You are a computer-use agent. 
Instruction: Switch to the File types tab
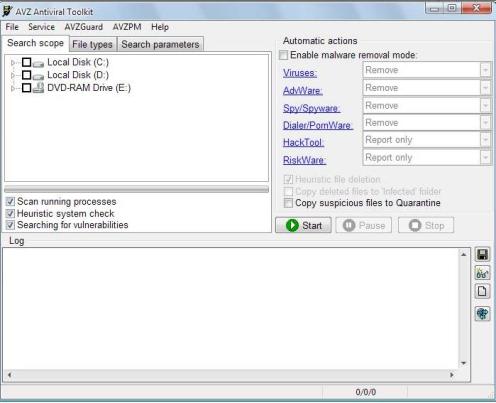pos(93,44)
